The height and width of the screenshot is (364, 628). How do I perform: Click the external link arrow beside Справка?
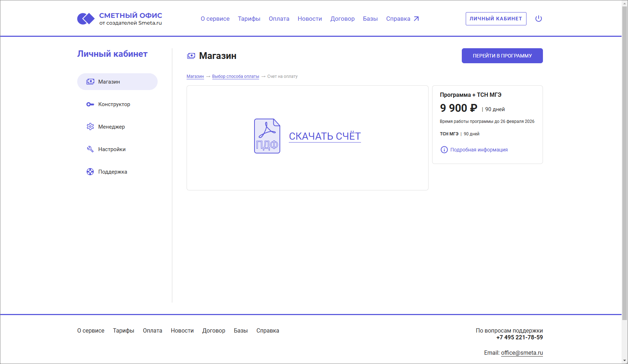pyautogui.click(x=416, y=18)
